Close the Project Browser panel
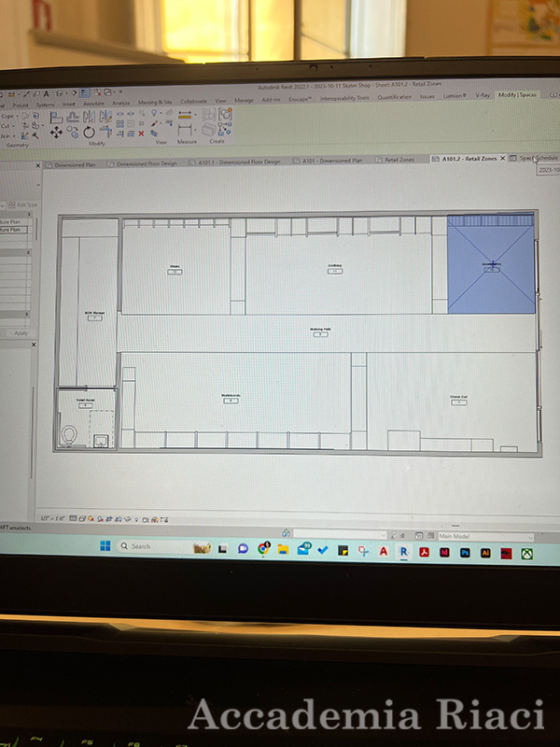Viewport: 560px width, 747px height. pos(34,344)
